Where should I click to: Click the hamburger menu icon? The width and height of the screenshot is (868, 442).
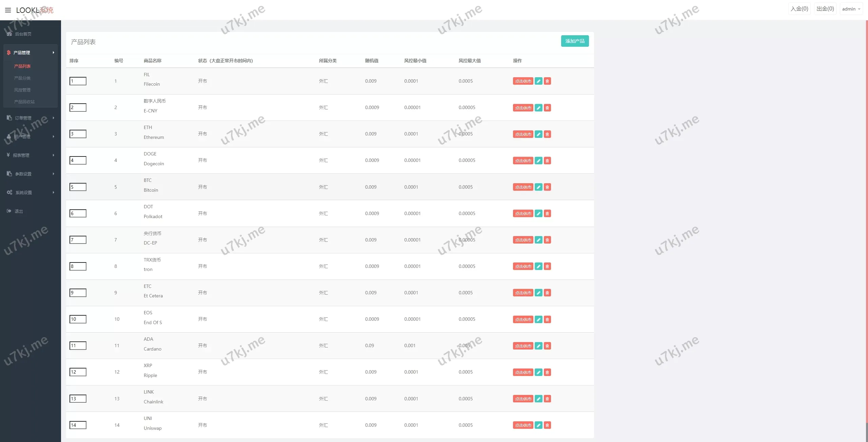pyautogui.click(x=8, y=10)
